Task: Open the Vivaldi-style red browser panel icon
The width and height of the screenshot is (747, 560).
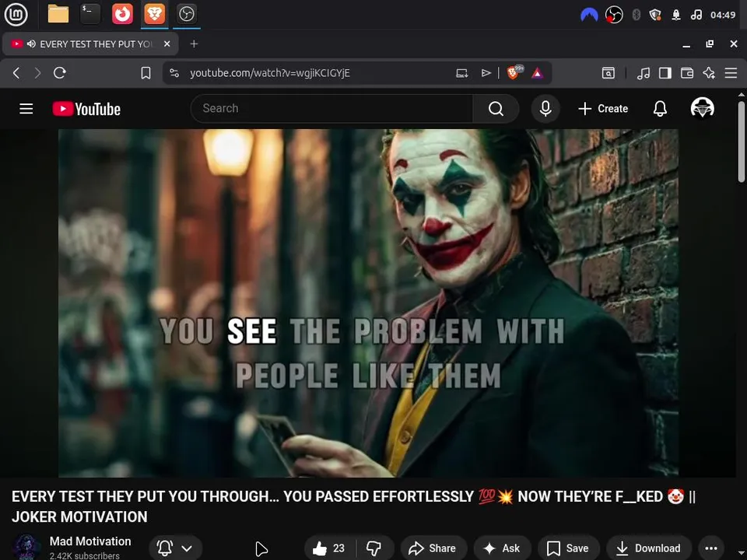Action: 122,14
